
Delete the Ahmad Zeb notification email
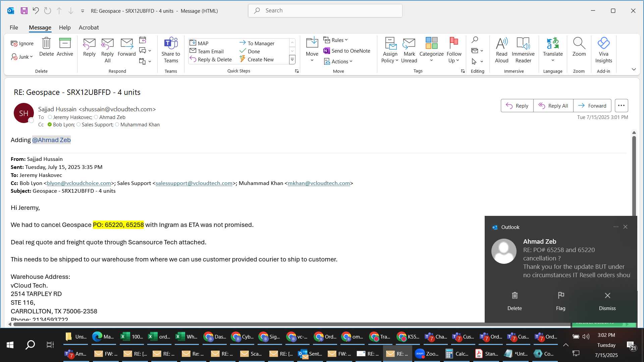pos(515,301)
